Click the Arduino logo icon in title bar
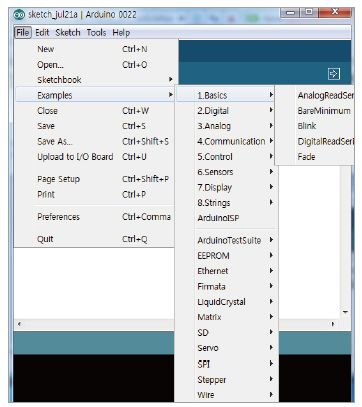 tap(19, 15)
